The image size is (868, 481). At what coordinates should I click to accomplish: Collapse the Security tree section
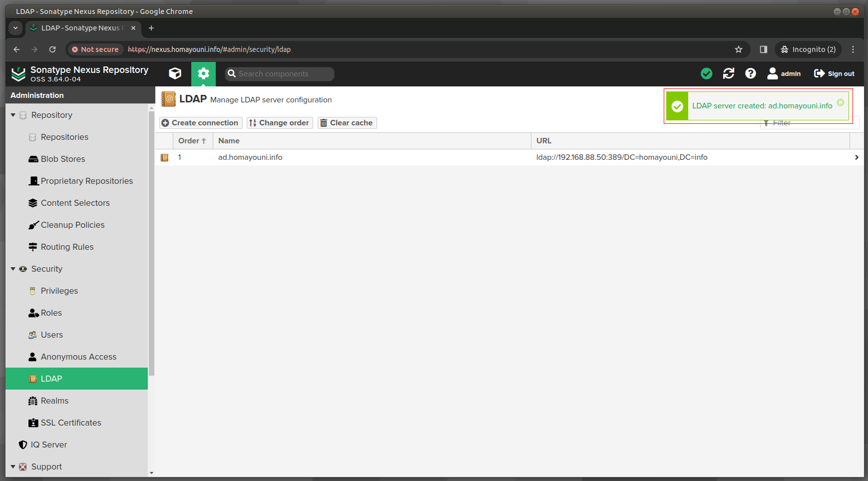[13, 269]
